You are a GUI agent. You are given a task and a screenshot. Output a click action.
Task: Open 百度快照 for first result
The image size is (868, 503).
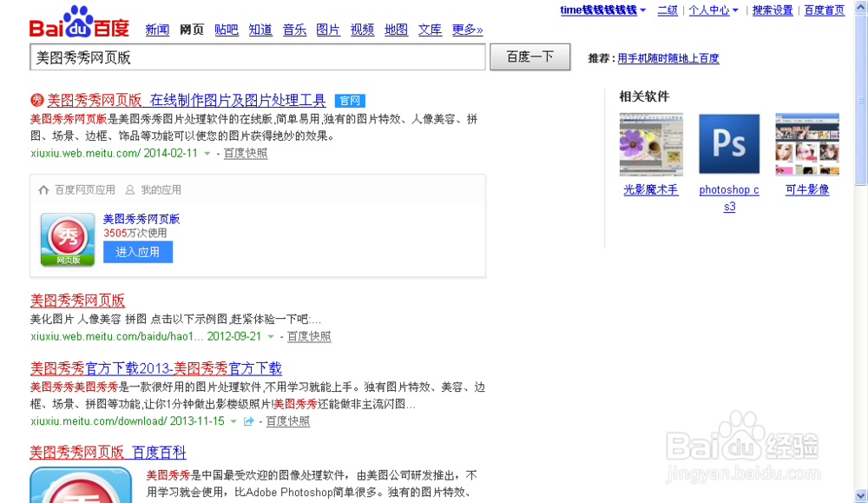[x=246, y=154]
